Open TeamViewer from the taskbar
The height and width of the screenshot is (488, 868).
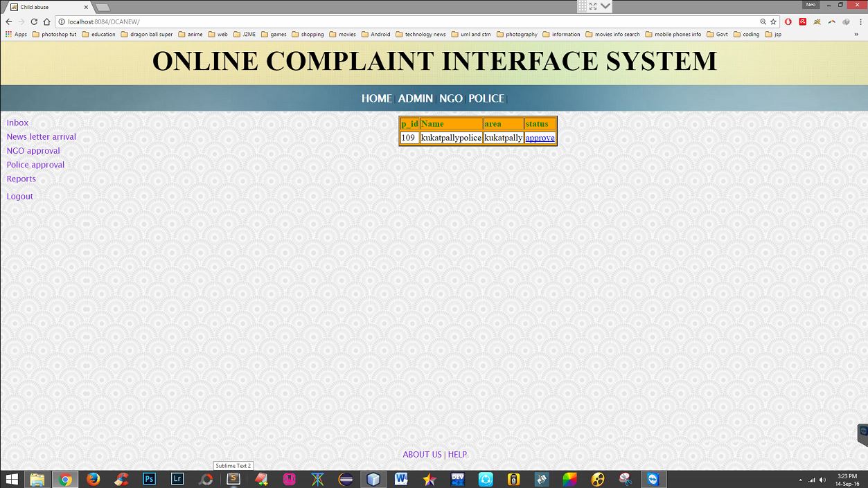click(653, 479)
